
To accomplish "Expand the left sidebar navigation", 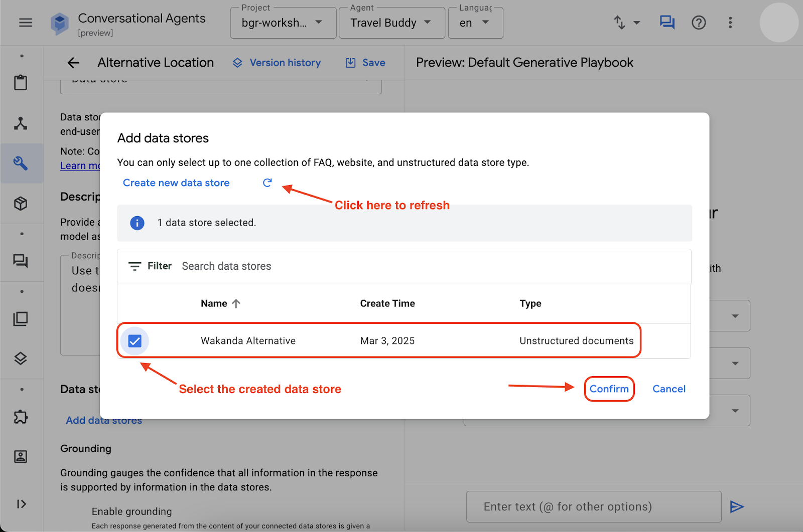I will coord(21,504).
